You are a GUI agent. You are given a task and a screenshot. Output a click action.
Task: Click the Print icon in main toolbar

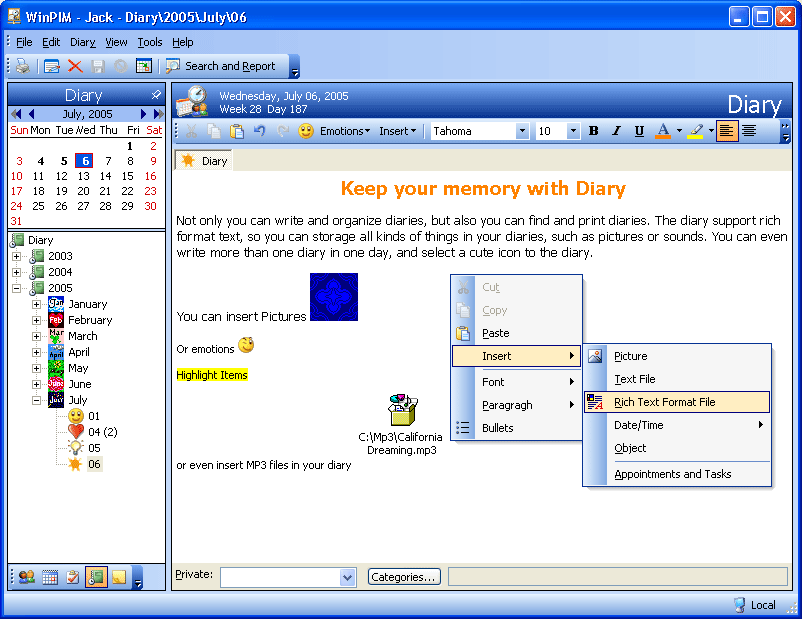(x=22, y=66)
